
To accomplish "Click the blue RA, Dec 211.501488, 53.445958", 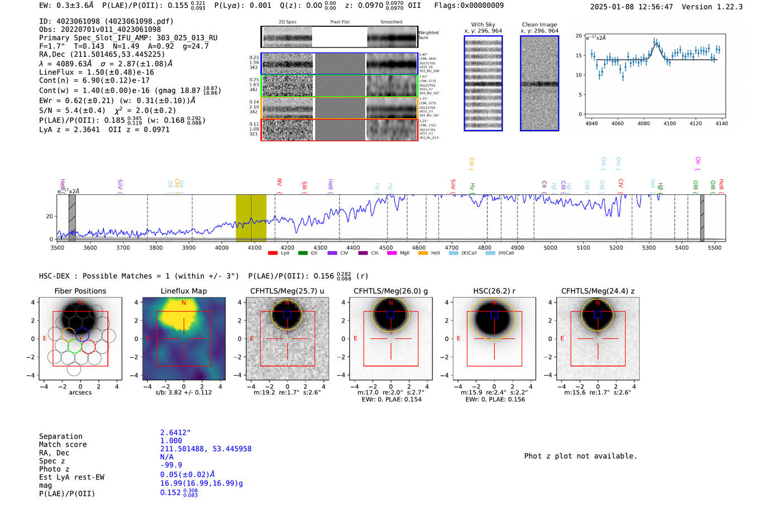I will (206, 449).
